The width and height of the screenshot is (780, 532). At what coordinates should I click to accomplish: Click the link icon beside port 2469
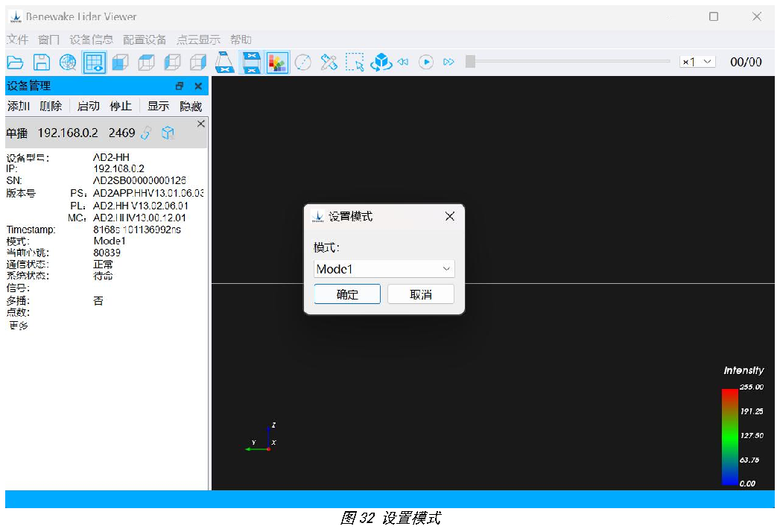[146, 133]
